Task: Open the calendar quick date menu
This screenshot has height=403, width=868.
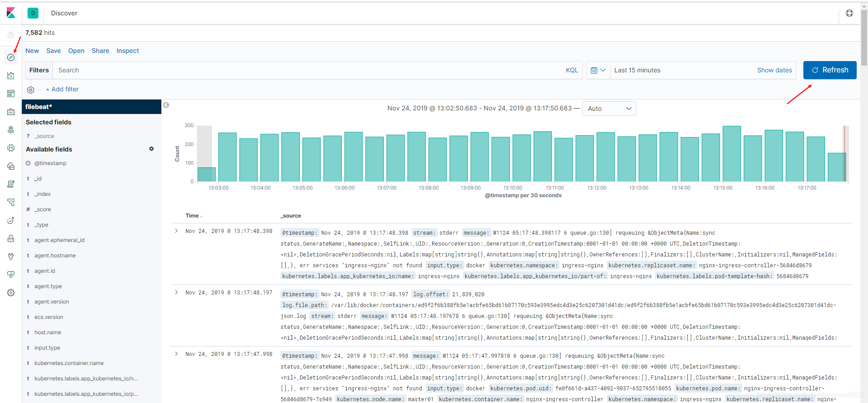Action: point(598,70)
